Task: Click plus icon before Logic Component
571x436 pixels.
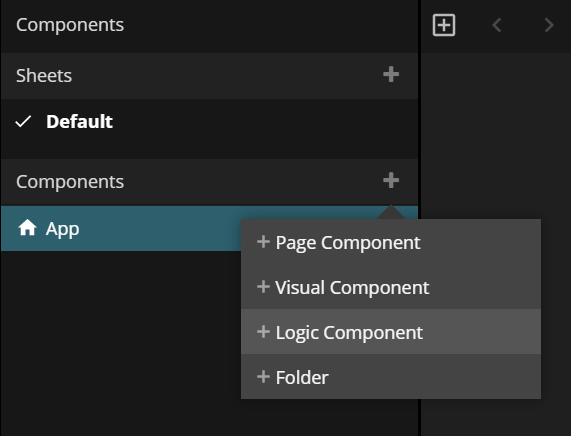Action: coord(263,332)
